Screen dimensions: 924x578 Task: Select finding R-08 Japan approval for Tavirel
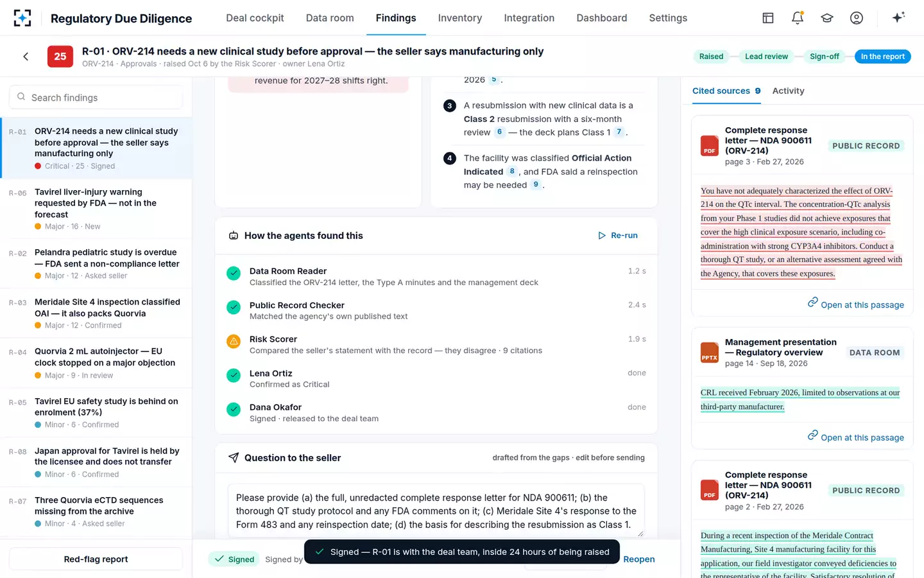(96, 462)
